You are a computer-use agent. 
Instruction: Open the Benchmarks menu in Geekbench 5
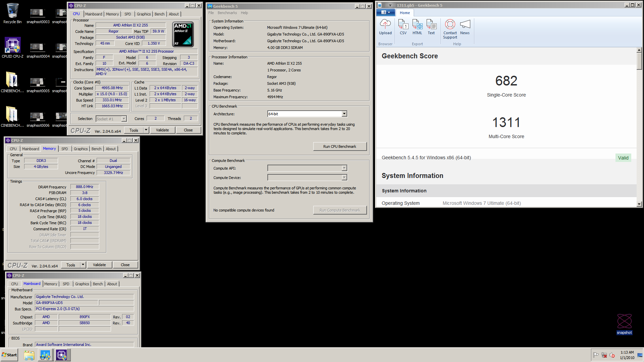pyautogui.click(x=227, y=13)
